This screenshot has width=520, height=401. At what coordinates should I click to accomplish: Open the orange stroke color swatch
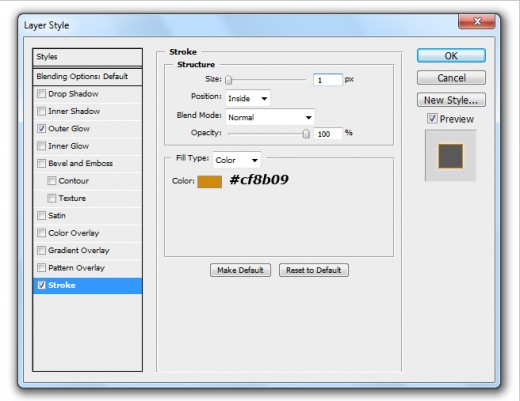pos(210,182)
